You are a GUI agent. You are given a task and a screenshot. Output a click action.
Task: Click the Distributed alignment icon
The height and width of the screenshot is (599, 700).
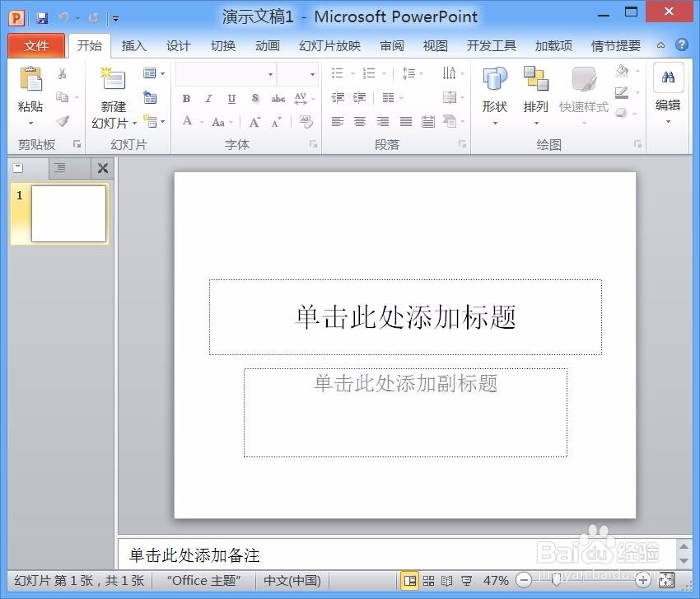(x=428, y=121)
